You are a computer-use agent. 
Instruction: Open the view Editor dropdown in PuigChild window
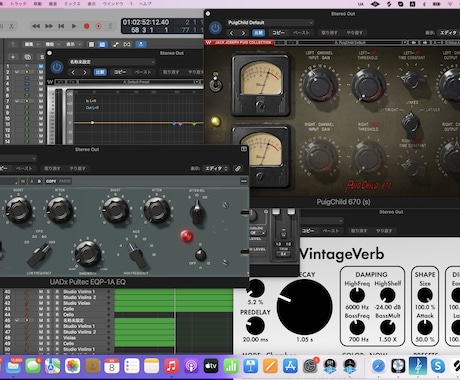448,33
